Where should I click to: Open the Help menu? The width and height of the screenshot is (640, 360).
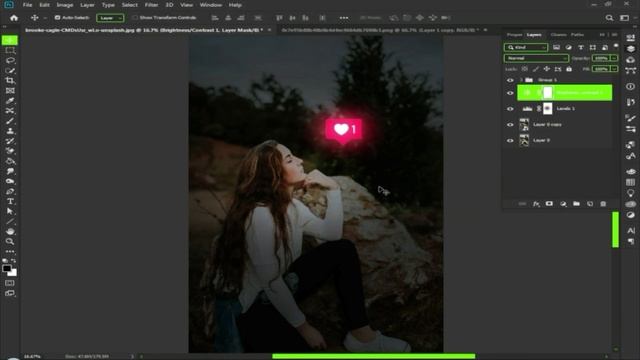coord(235,5)
